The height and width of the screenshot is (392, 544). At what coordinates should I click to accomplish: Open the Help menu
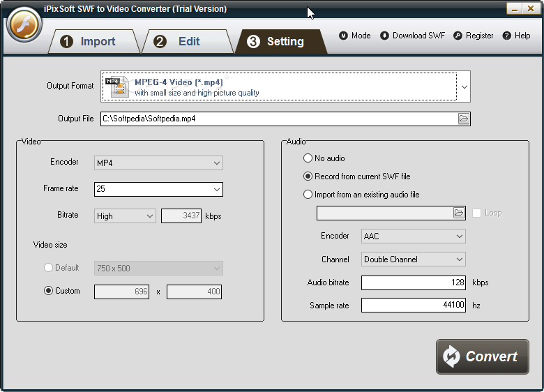[x=516, y=36]
